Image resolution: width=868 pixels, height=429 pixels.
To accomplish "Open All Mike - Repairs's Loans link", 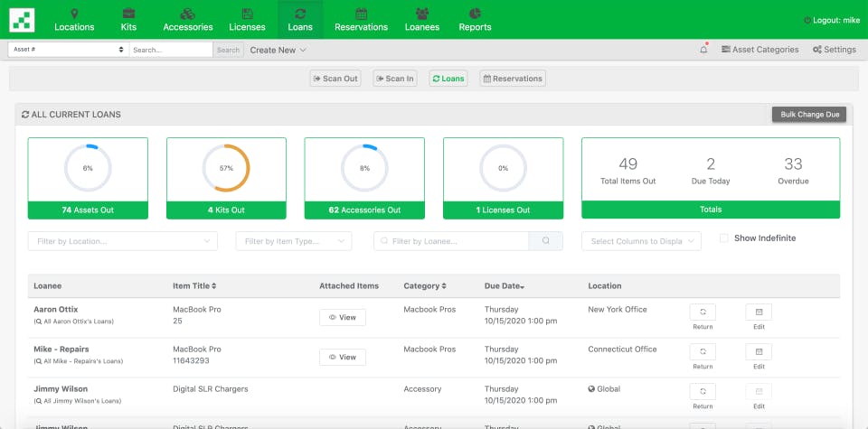I will [x=78, y=361].
